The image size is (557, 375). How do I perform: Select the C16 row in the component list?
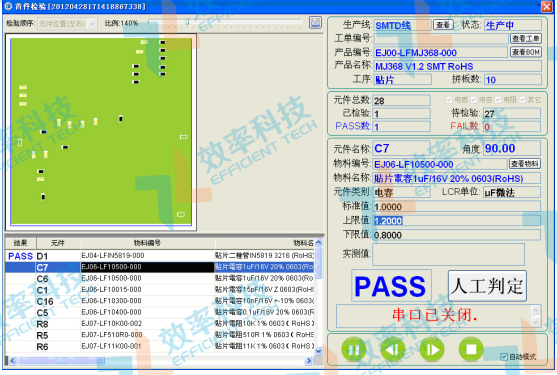click(x=160, y=301)
